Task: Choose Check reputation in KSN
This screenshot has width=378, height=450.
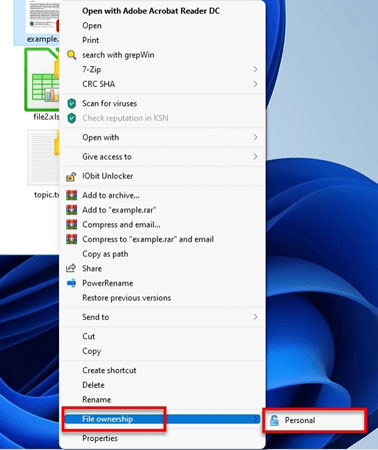Action: [162, 118]
